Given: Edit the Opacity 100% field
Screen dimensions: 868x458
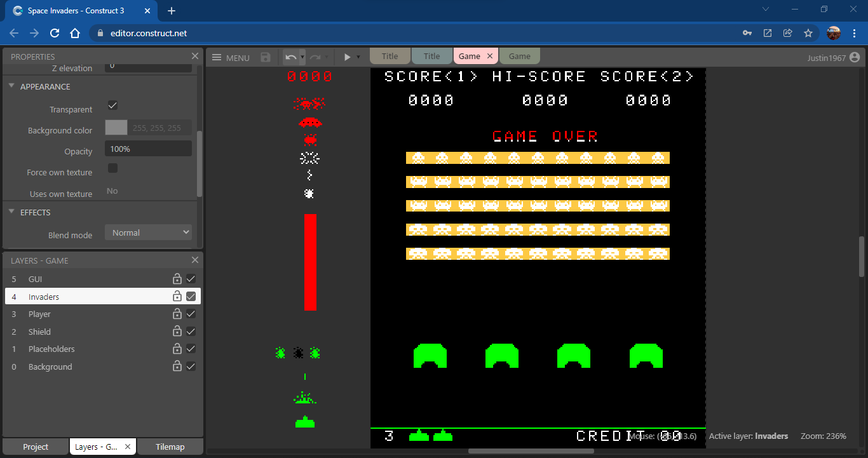Looking at the screenshot, I should point(148,149).
